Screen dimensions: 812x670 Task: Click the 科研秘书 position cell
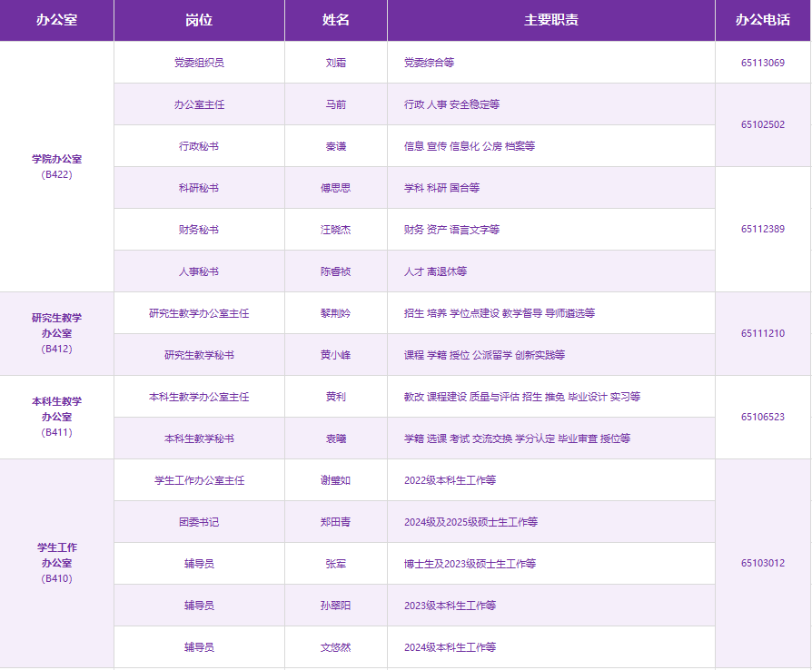coord(199,188)
